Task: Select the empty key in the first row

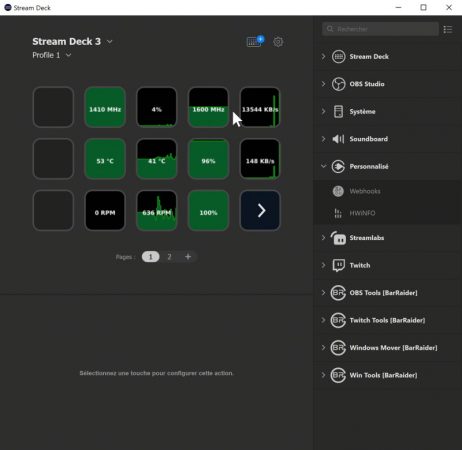Action: click(x=53, y=107)
